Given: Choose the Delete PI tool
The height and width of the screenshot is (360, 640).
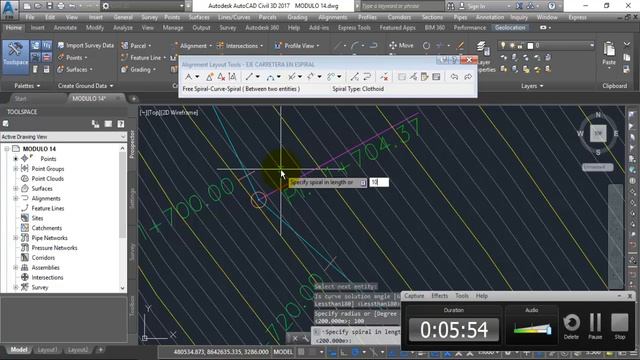Looking at the screenshot, I should [221, 77].
